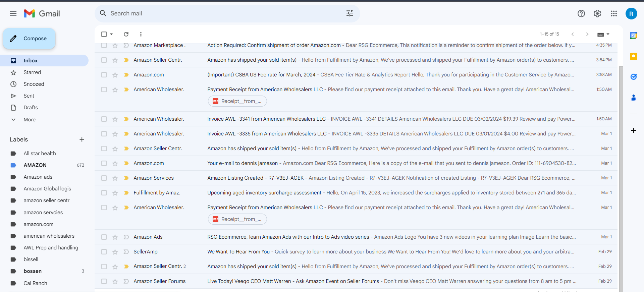Refresh the inbox
Image resolution: width=644 pixels, height=292 pixels.
pos(126,34)
